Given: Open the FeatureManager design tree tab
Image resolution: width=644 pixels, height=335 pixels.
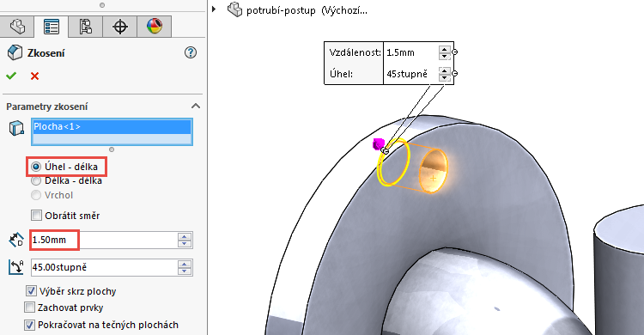Looking at the screenshot, I should coord(17,27).
